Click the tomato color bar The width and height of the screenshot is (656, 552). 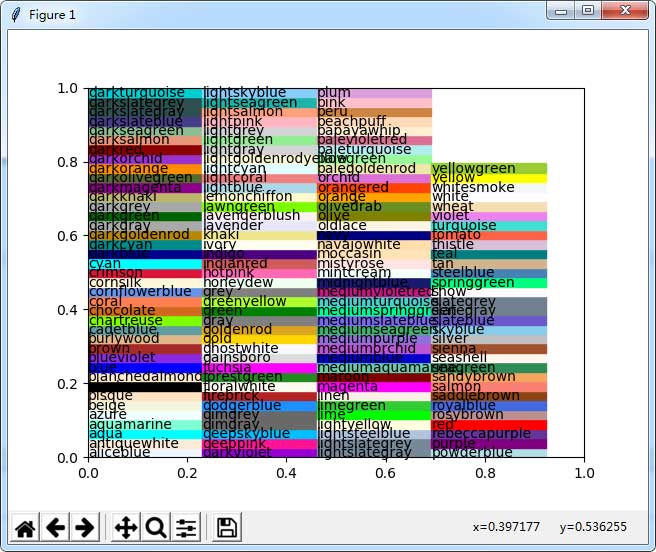click(x=489, y=235)
